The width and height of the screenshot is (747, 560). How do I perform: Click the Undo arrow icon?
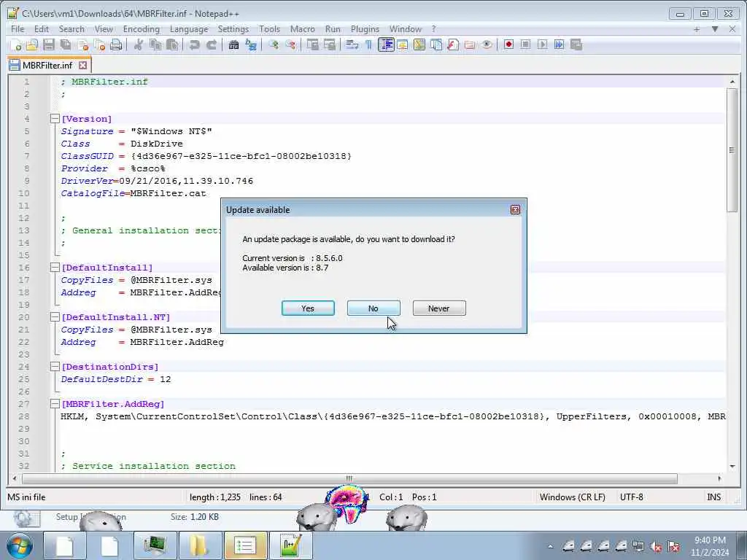point(194,44)
